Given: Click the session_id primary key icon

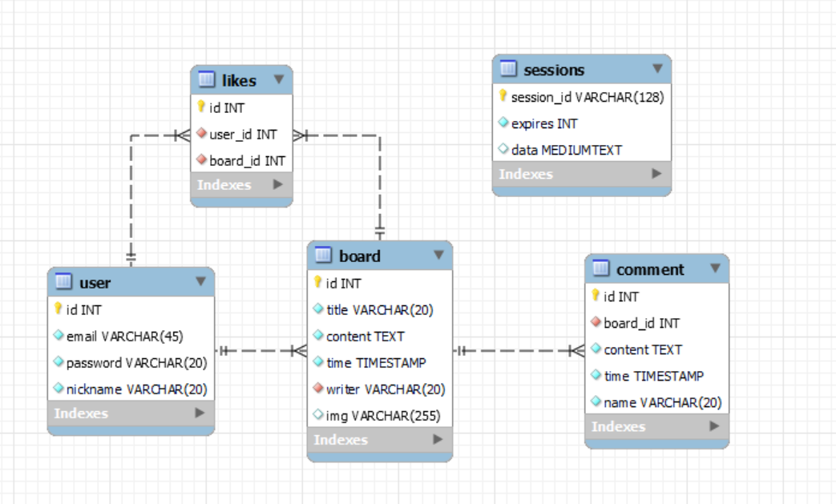Looking at the screenshot, I should 503,96.
